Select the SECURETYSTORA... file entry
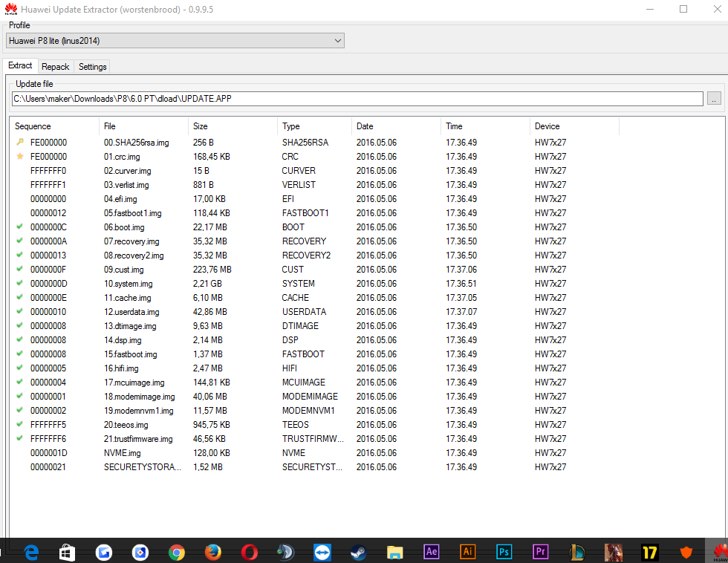Image resolution: width=728 pixels, height=563 pixels. 143,467
